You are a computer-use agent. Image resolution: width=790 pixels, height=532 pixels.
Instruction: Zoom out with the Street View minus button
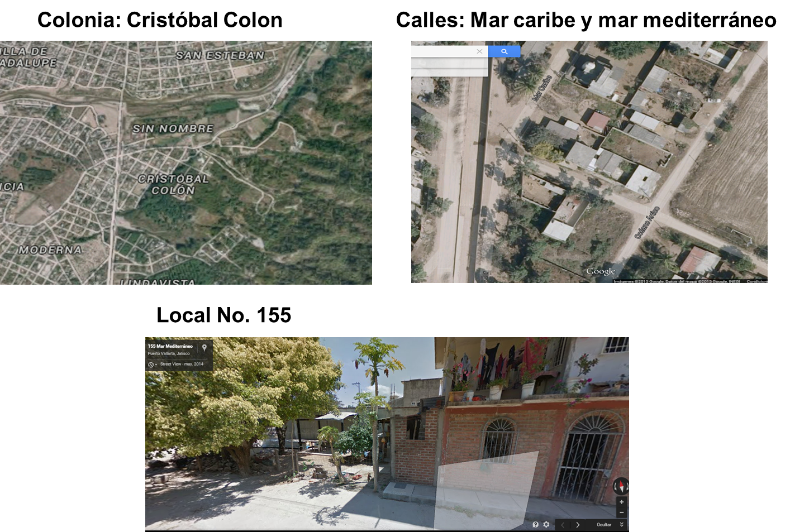(621, 512)
